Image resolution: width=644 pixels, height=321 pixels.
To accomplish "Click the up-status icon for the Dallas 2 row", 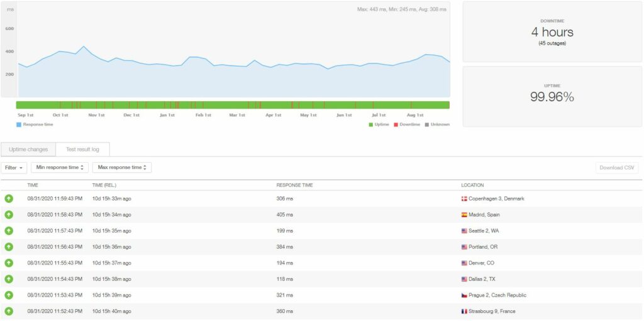I will coord(9,279).
